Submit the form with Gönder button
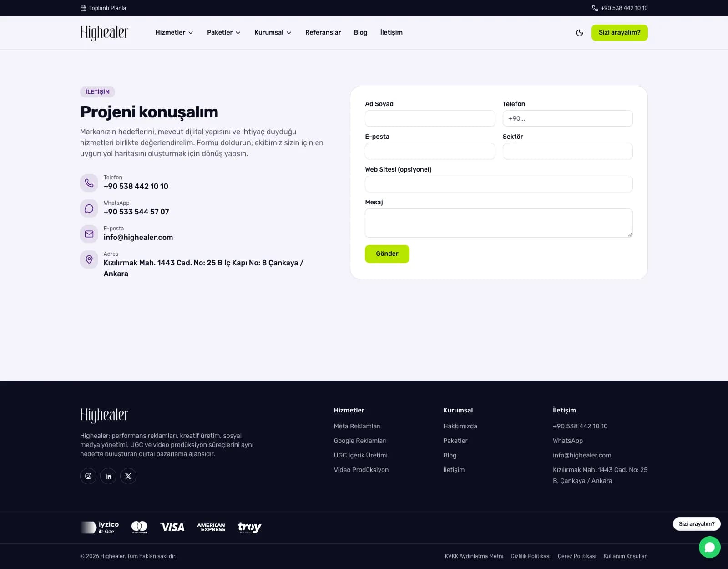The image size is (728, 569). (x=387, y=254)
